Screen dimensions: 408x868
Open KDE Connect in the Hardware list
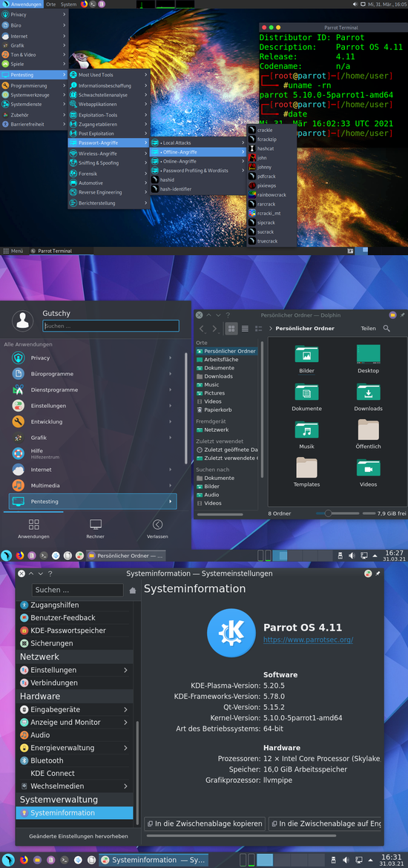pos(74,773)
